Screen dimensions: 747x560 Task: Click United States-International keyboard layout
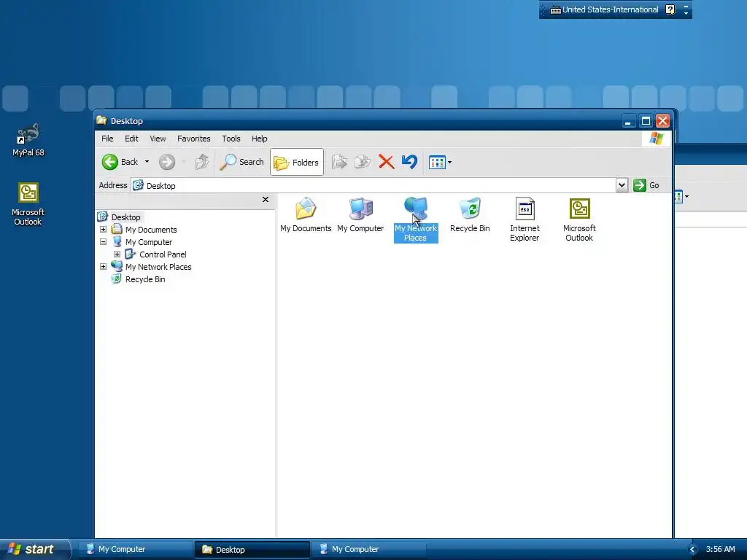pos(605,9)
